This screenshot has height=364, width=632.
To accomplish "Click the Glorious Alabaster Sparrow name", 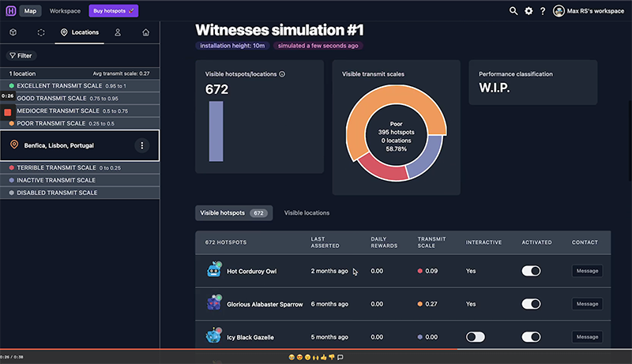I will tap(265, 305).
